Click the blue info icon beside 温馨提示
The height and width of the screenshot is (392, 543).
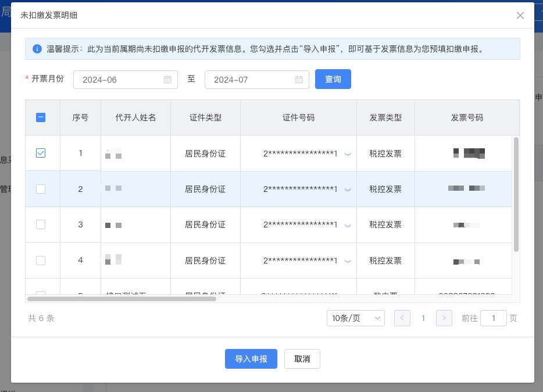pyautogui.click(x=37, y=49)
